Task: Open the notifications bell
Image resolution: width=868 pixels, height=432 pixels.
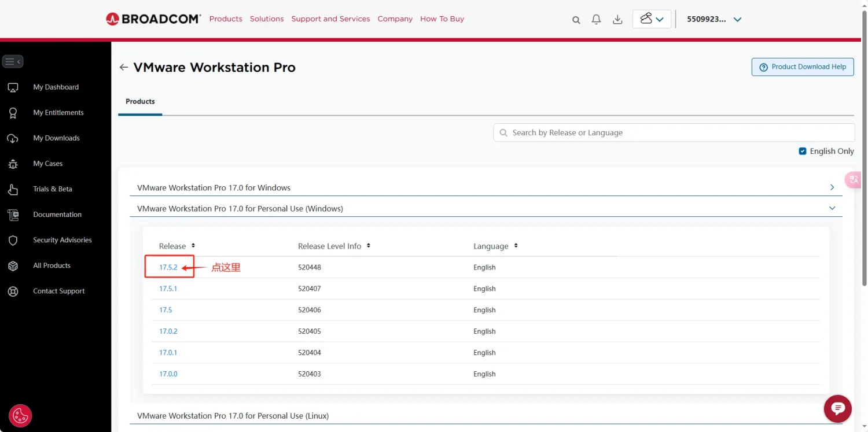Action: [x=596, y=19]
